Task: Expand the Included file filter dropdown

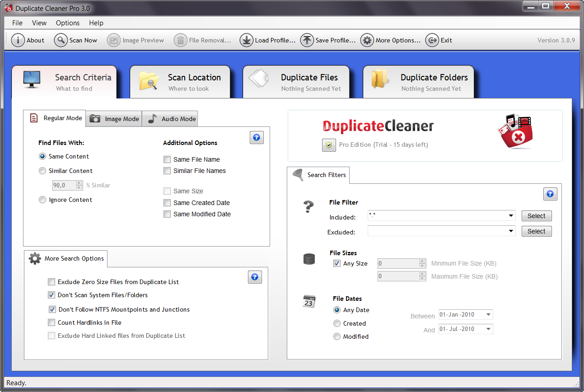Action: (x=511, y=216)
